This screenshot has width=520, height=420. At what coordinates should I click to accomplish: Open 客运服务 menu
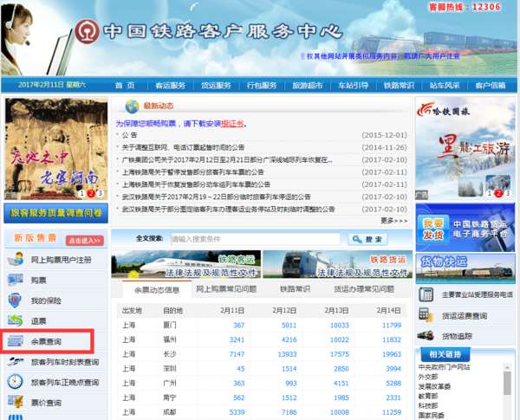click(171, 85)
